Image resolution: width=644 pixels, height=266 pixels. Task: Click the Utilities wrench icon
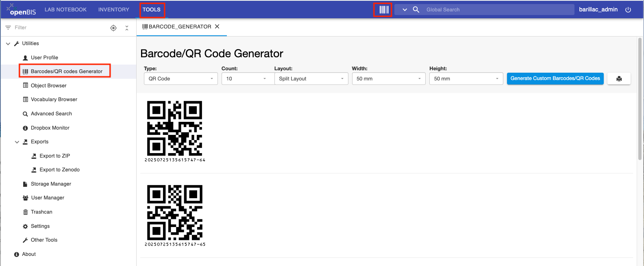(x=17, y=43)
